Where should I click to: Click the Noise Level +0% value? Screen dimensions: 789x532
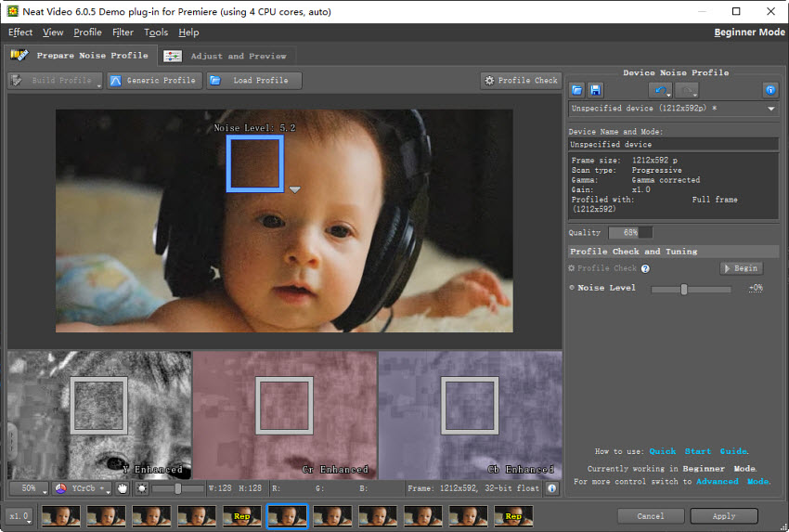click(756, 288)
